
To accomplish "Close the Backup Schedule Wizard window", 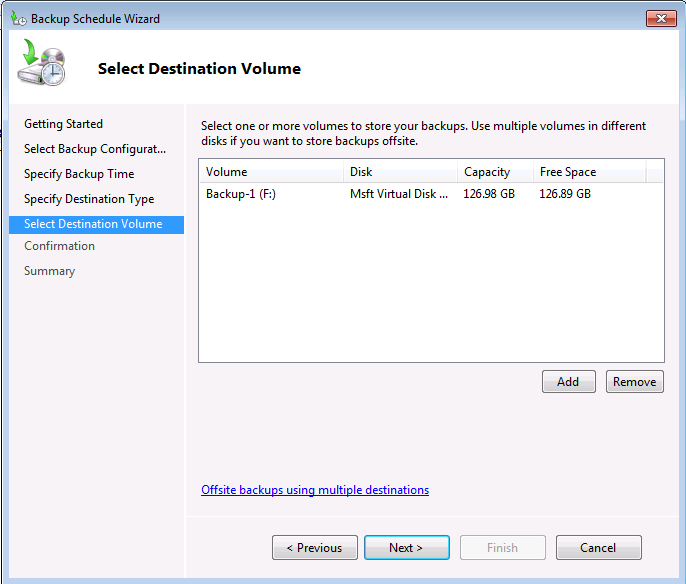I will click(661, 18).
